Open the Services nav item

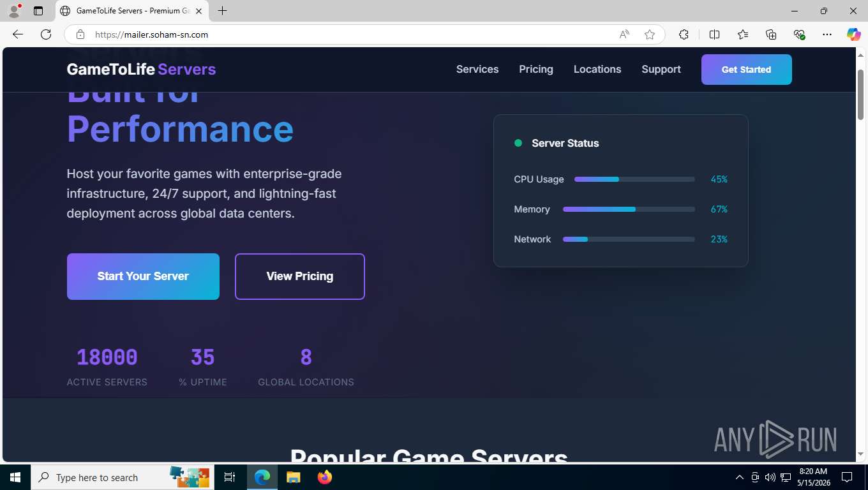coord(477,69)
